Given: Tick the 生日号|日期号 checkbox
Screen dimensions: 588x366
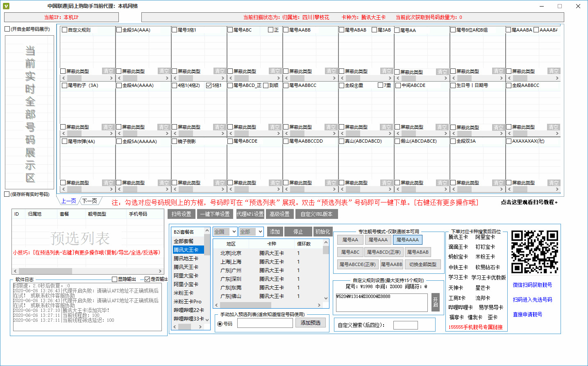Looking at the screenshot, I should click(x=453, y=85).
